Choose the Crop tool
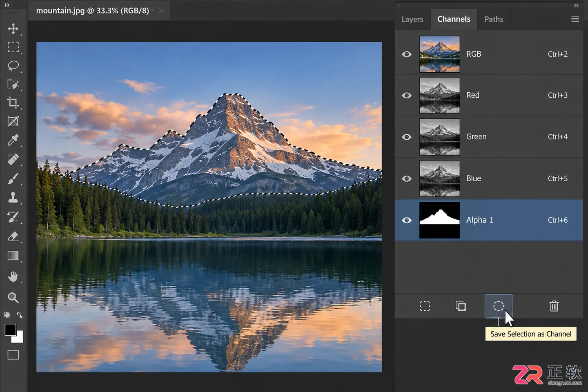Image resolution: width=588 pixels, height=392 pixels. (13, 102)
